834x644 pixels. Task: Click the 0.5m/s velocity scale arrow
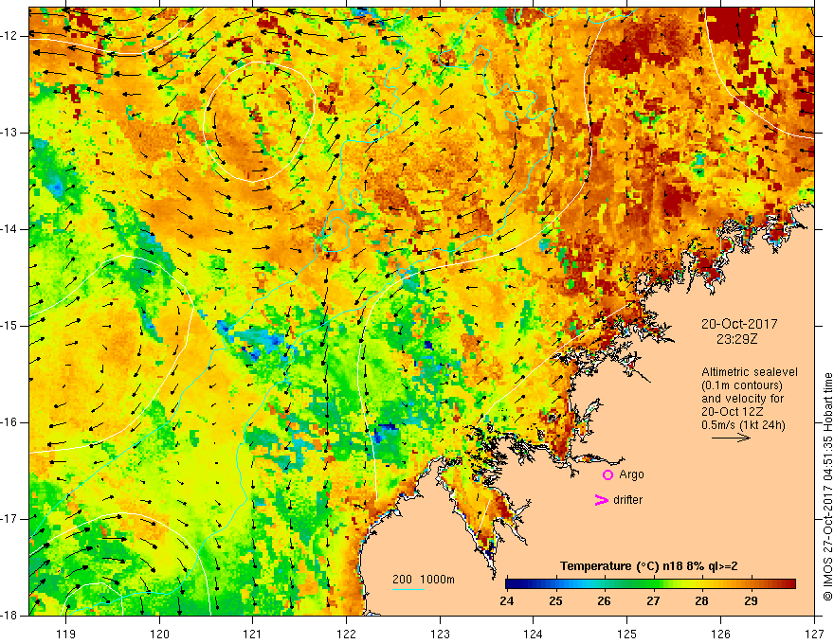click(731, 438)
